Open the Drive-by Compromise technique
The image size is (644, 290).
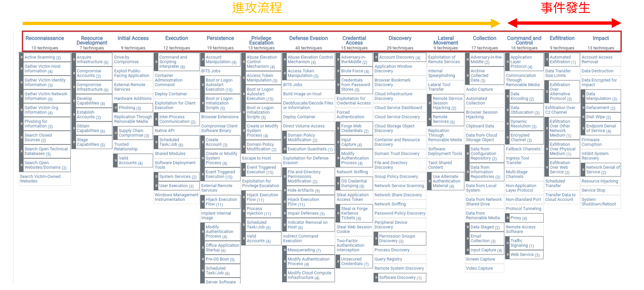pyautogui.click(x=126, y=60)
